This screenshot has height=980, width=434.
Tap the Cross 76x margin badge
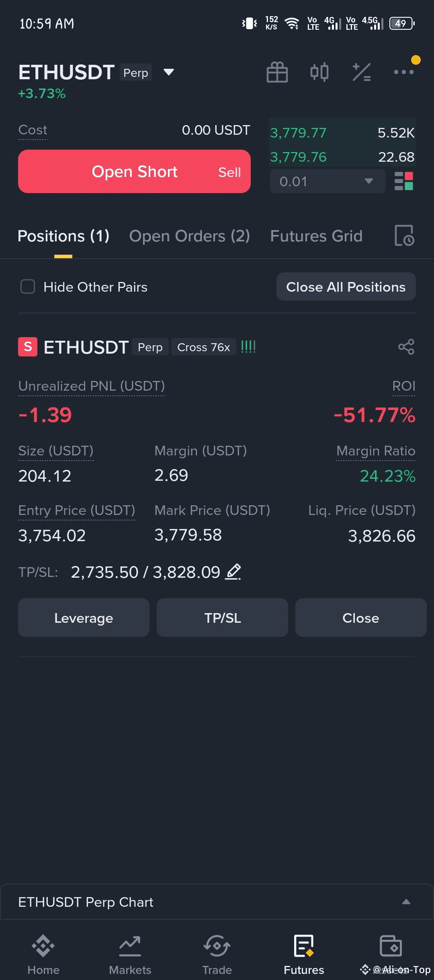[x=204, y=347]
